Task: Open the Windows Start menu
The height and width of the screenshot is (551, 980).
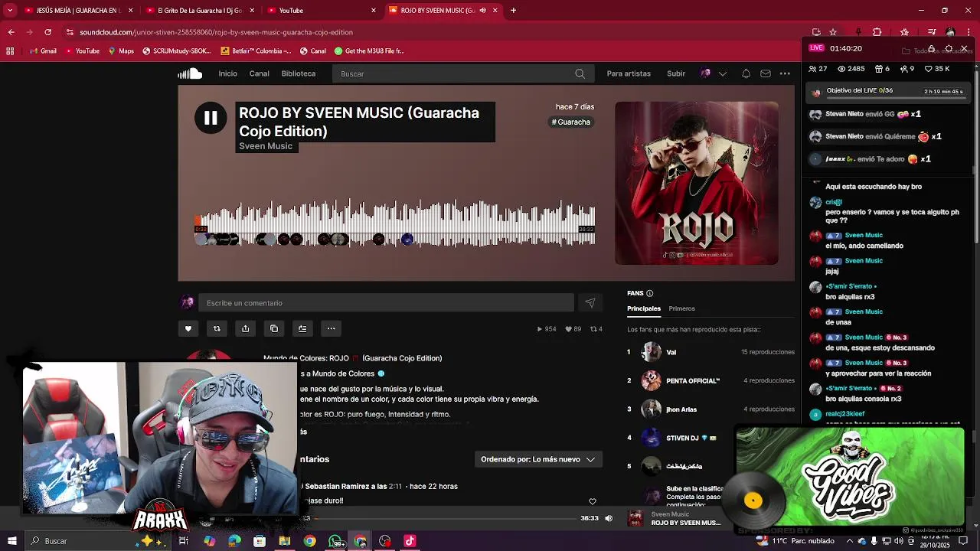Action: pos(11,541)
